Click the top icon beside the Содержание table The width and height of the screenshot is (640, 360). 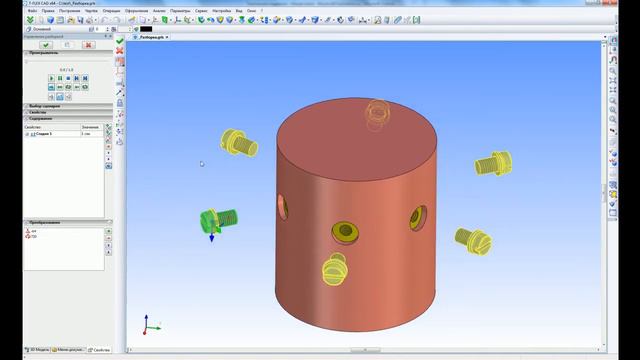point(109,127)
